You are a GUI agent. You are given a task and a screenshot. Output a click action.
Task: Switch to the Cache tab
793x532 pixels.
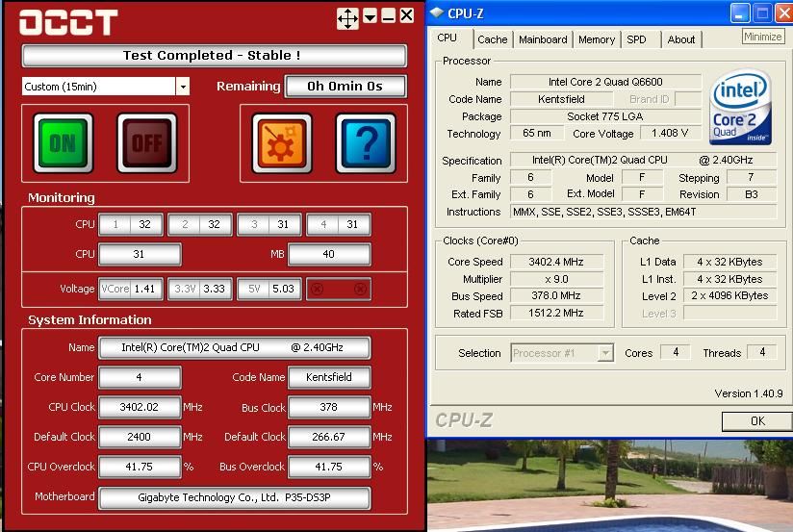492,39
